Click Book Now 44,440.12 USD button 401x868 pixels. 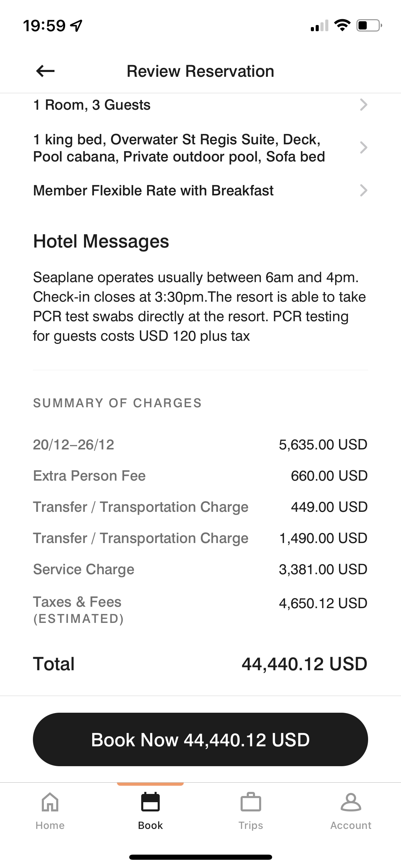click(200, 739)
